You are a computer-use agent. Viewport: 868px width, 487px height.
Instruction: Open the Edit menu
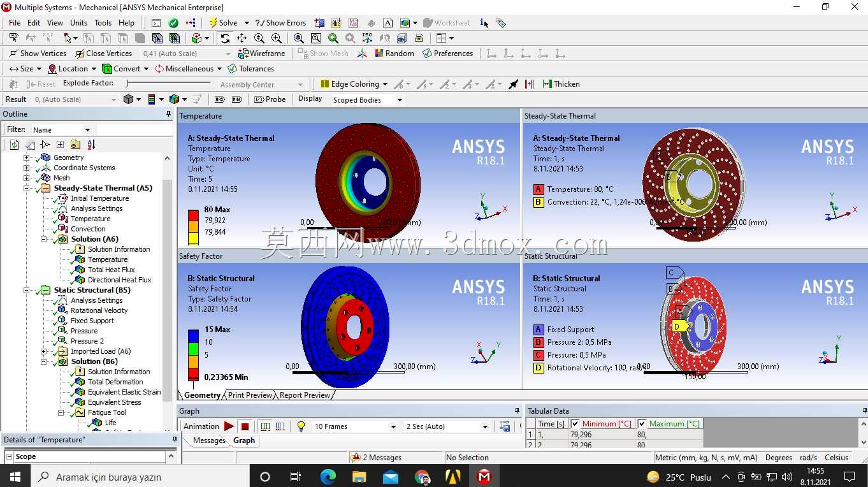point(34,23)
